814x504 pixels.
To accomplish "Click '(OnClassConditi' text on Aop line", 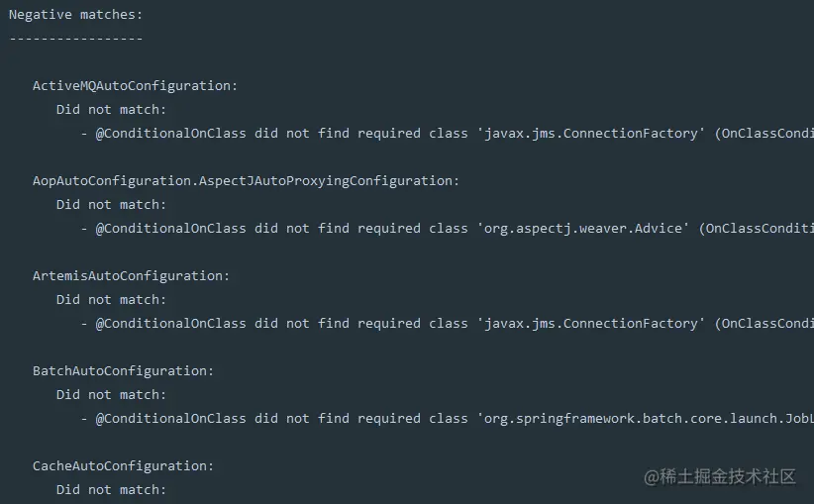I will [x=757, y=229].
